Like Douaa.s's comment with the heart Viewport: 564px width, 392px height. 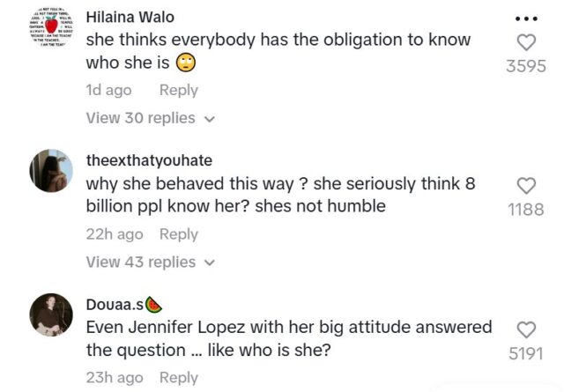click(526, 329)
